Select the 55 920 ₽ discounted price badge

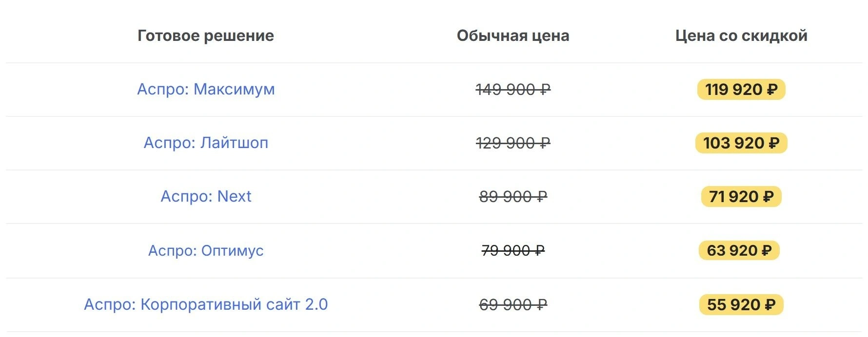[741, 305]
